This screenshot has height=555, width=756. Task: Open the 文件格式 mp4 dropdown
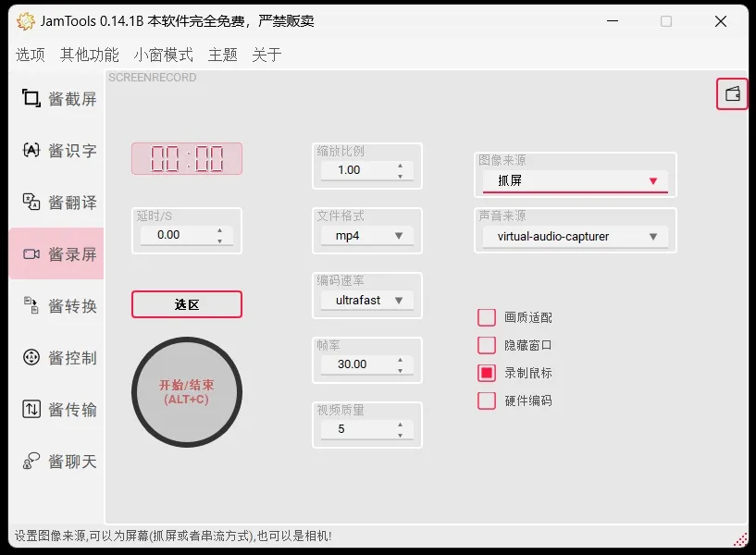click(x=367, y=236)
